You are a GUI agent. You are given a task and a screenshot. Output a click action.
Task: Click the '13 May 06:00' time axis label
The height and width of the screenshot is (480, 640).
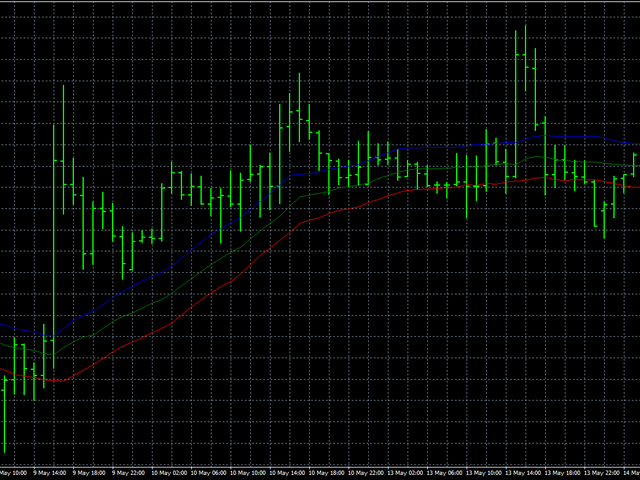coord(445,473)
